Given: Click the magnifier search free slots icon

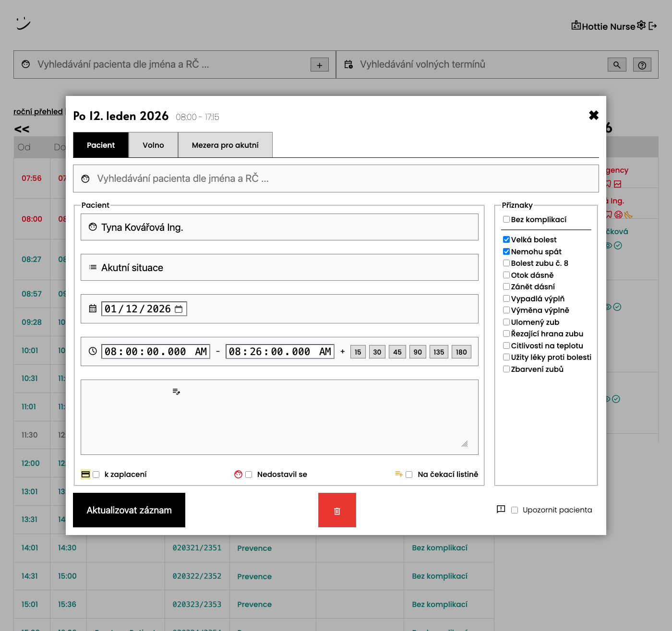Looking at the screenshot, I should [x=617, y=65].
